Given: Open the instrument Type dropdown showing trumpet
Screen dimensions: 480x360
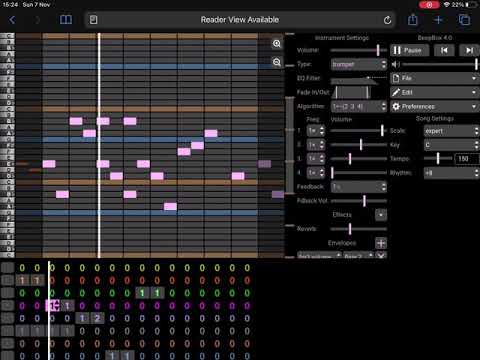Looking at the screenshot, I should [x=359, y=64].
